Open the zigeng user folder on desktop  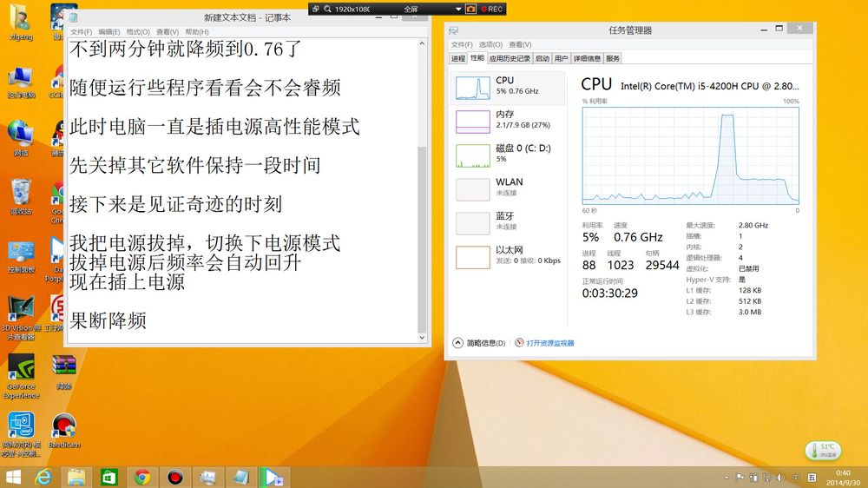pos(21,23)
